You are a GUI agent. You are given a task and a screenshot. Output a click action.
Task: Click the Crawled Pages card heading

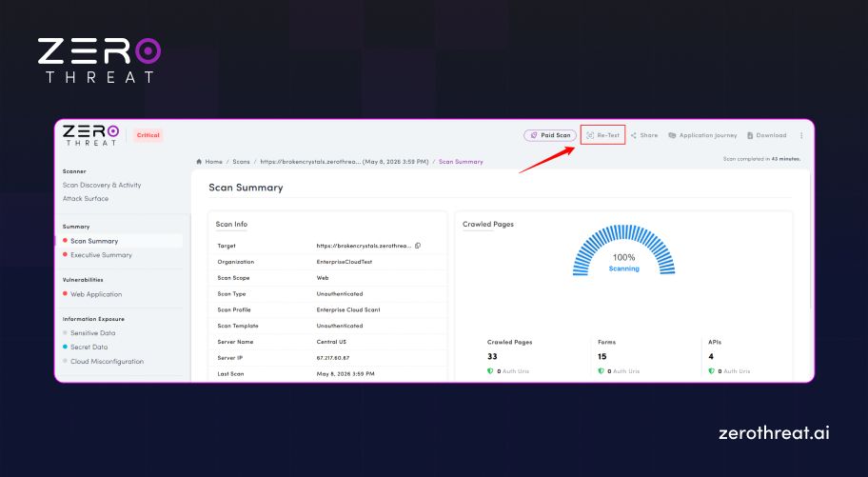(x=488, y=224)
